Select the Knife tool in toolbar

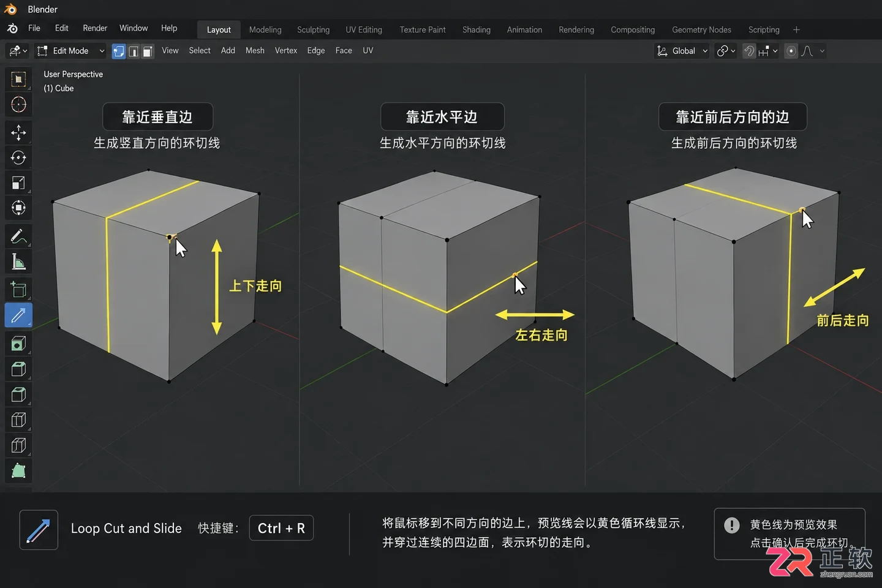pos(18,315)
